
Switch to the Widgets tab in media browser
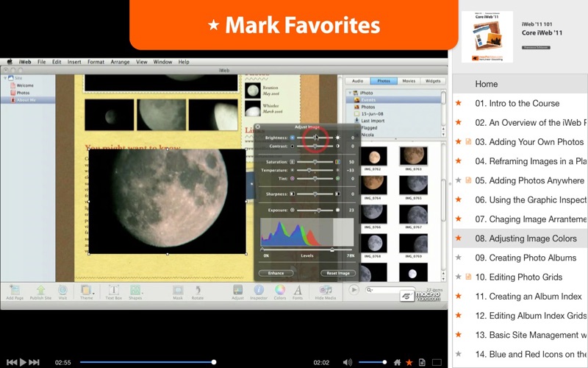click(x=433, y=81)
